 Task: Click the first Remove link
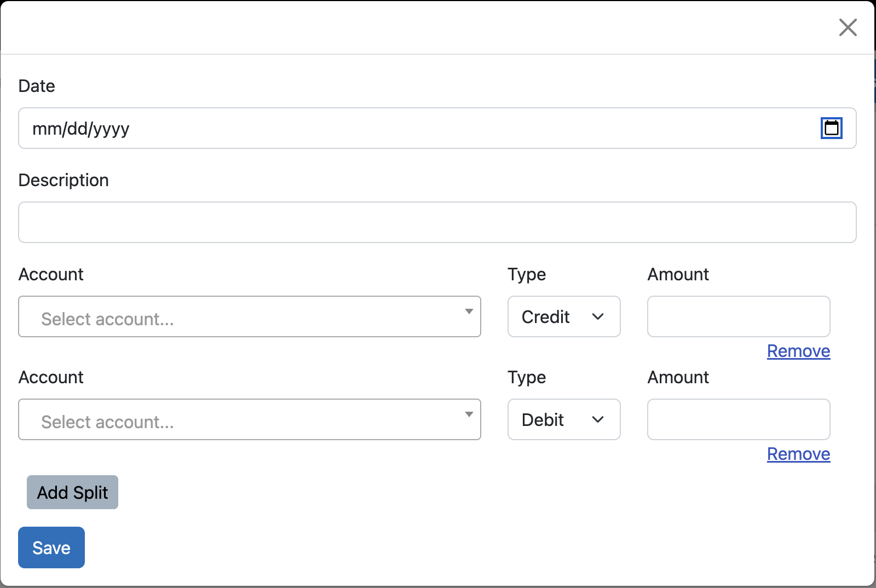(798, 351)
